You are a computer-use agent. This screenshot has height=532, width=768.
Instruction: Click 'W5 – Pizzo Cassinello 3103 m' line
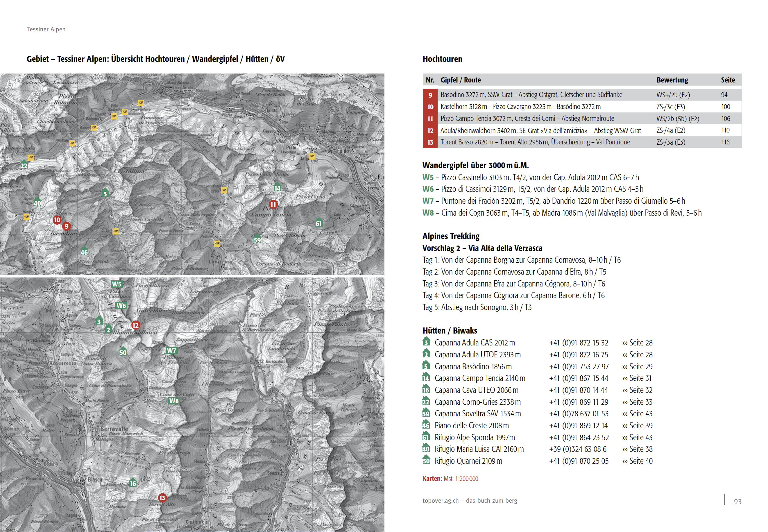pos(531,177)
